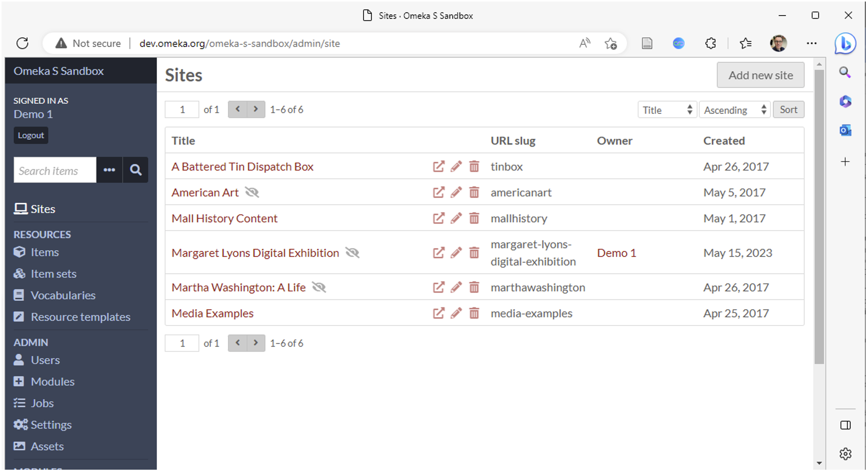Click the edit icon for A Battered Tin Dispatch Box
Image resolution: width=868 pixels, height=472 pixels.
(456, 166)
